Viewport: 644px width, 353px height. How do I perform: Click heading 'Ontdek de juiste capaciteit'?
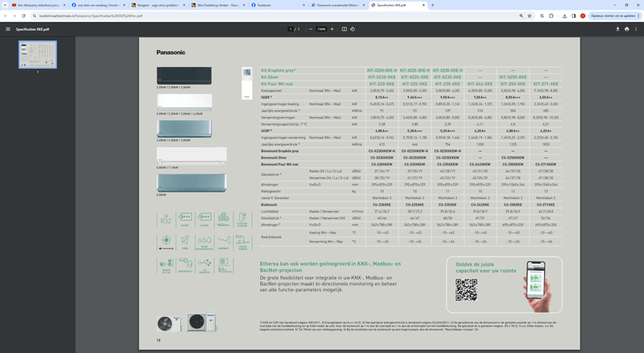point(486,268)
